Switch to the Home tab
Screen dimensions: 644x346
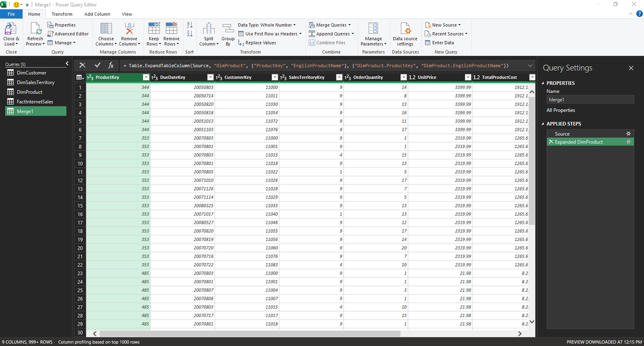(34, 14)
